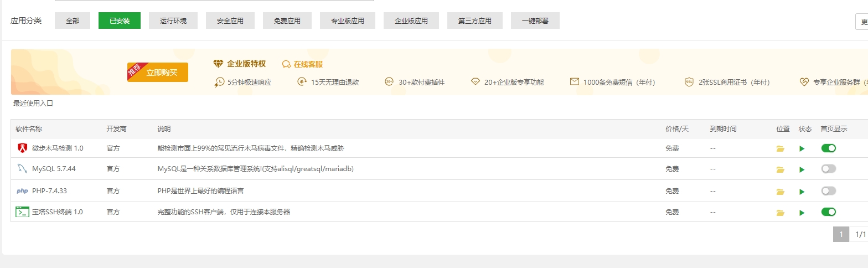Click status play icon for MySQL 5.7.44
This screenshot has height=268, width=868.
pos(802,170)
